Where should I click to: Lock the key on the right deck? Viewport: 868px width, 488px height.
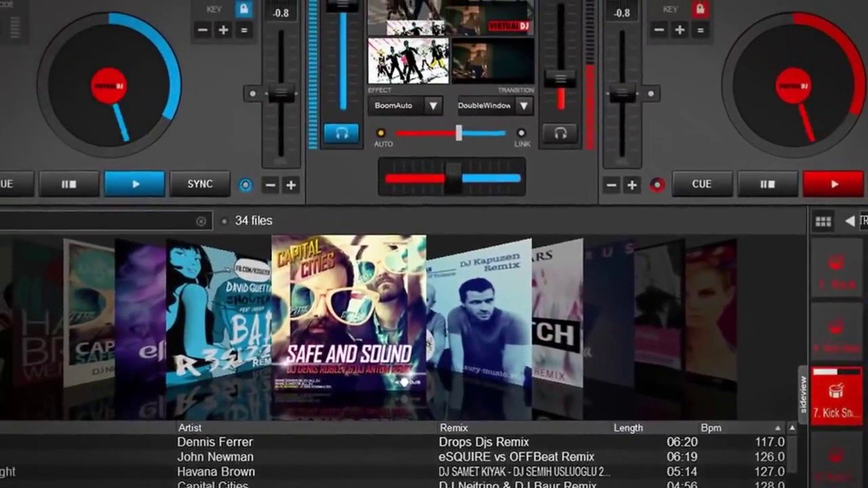coord(701,9)
